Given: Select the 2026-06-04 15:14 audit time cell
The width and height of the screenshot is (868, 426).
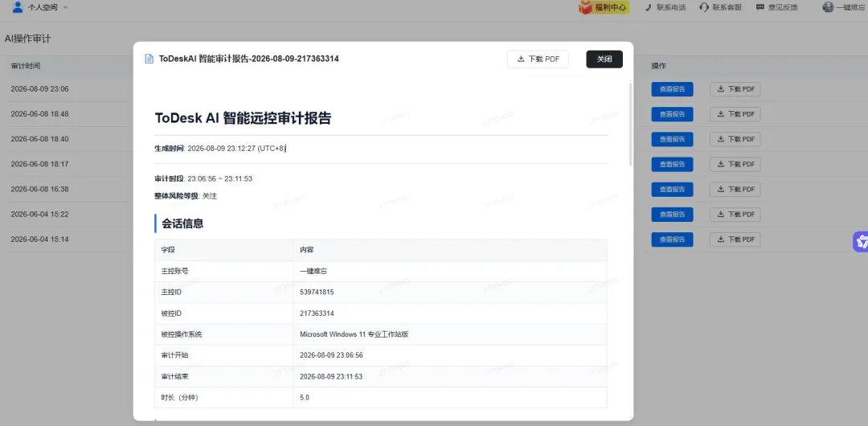Looking at the screenshot, I should (x=40, y=240).
